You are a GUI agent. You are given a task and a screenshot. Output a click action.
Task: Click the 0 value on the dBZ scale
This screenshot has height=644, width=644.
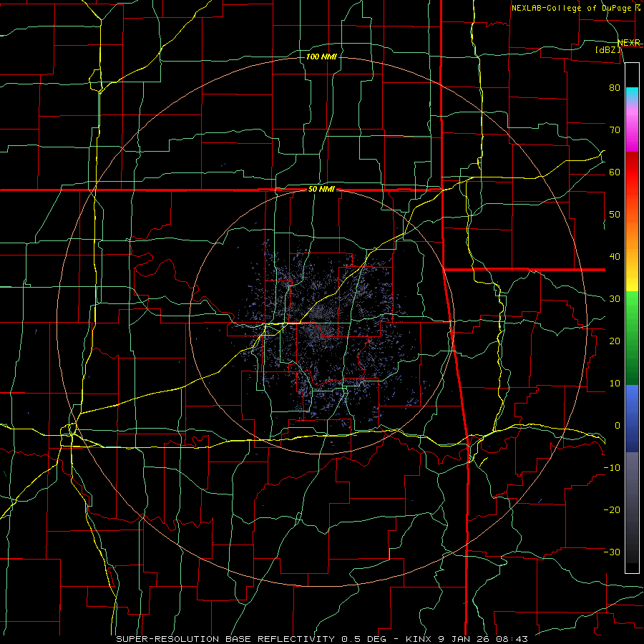point(618,426)
